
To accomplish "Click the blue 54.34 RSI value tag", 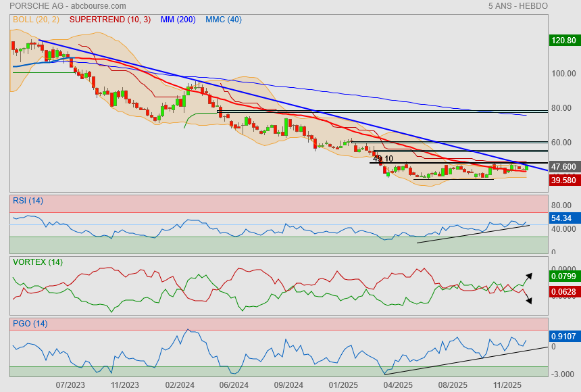I will click(x=561, y=218).
